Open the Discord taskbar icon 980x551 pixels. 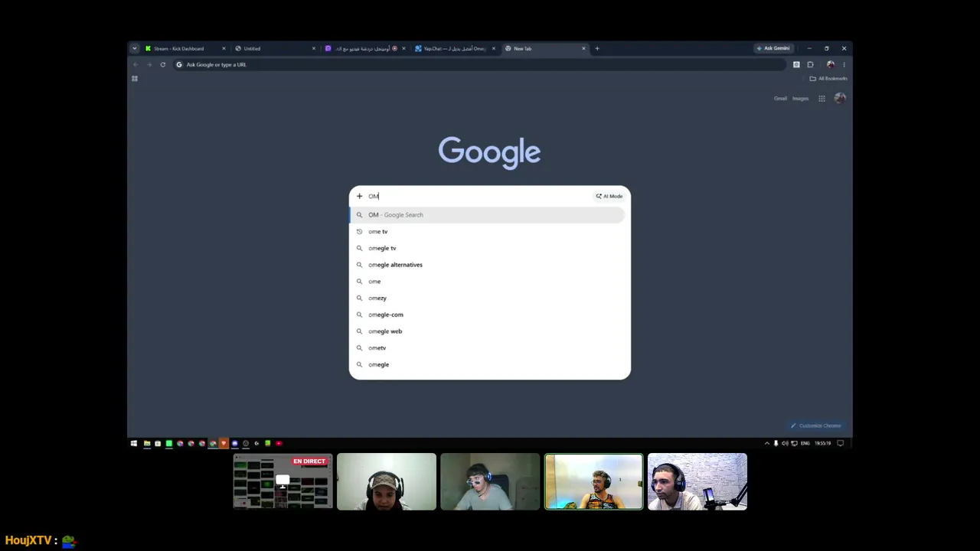[234, 443]
